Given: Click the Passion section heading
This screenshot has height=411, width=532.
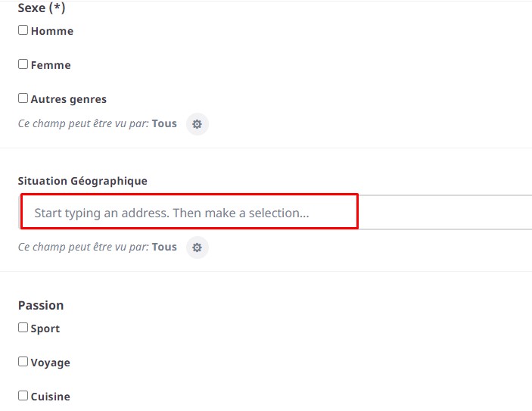Looking at the screenshot, I should click(41, 305).
